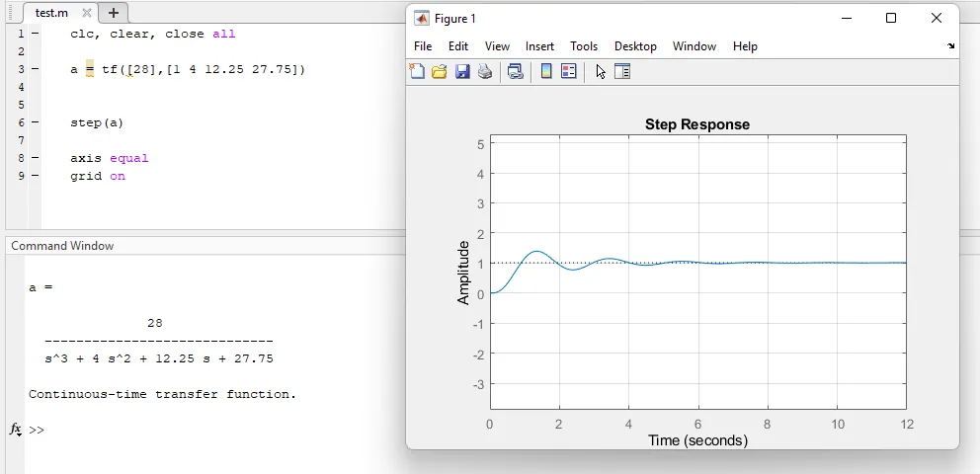
Task: Open the Tools menu in Figure 1
Action: point(584,46)
